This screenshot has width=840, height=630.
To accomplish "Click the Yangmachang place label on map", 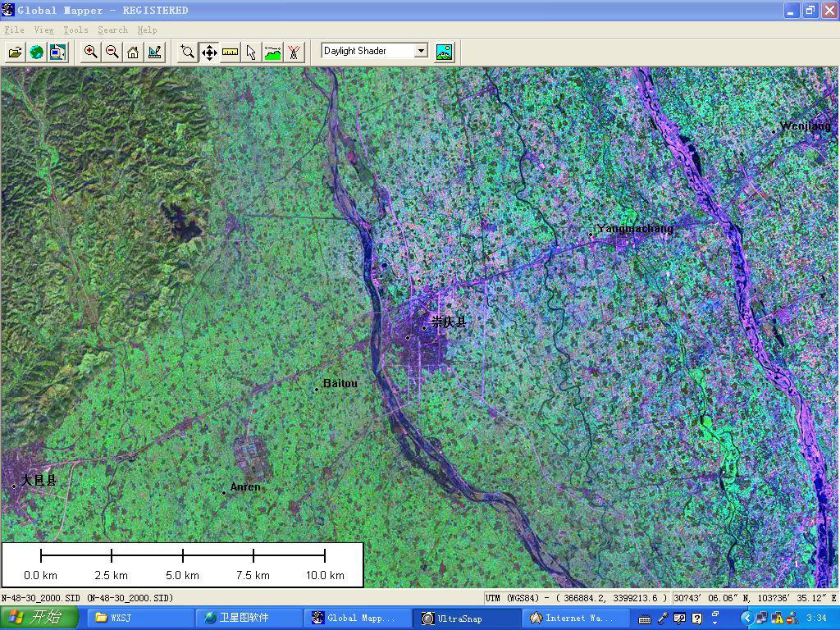I will 634,229.
